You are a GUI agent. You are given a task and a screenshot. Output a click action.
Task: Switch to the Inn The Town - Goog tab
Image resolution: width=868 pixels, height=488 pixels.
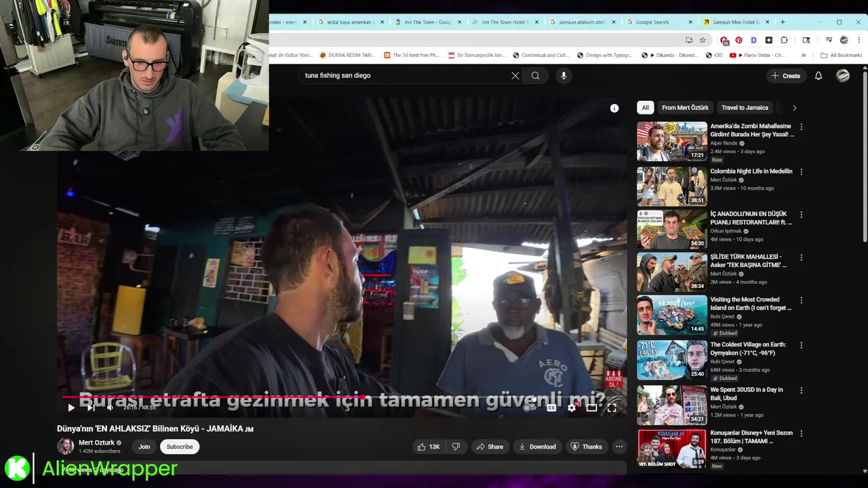427,22
